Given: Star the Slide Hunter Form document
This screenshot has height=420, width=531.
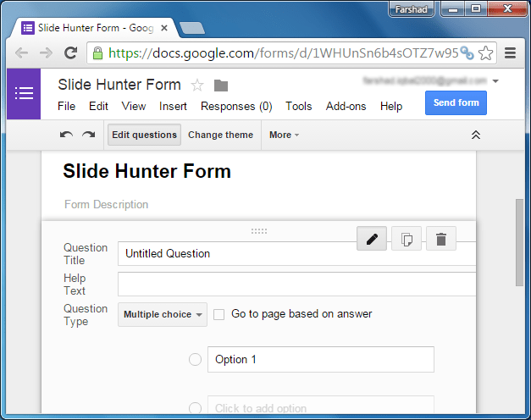Looking at the screenshot, I should click(x=197, y=85).
